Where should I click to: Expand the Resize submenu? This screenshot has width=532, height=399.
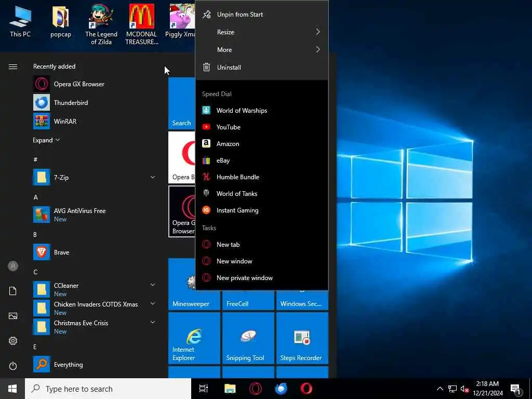pyautogui.click(x=262, y=32)
